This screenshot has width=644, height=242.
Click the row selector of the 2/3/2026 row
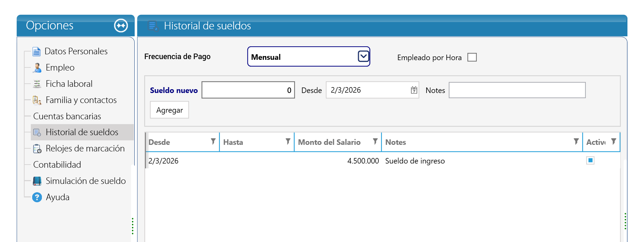coord(146,160)
